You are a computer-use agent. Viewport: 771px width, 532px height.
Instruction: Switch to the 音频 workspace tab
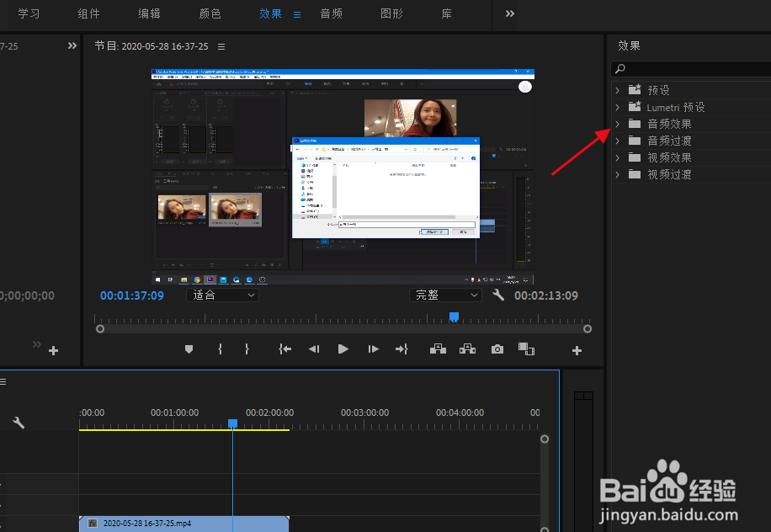[331, 14]
